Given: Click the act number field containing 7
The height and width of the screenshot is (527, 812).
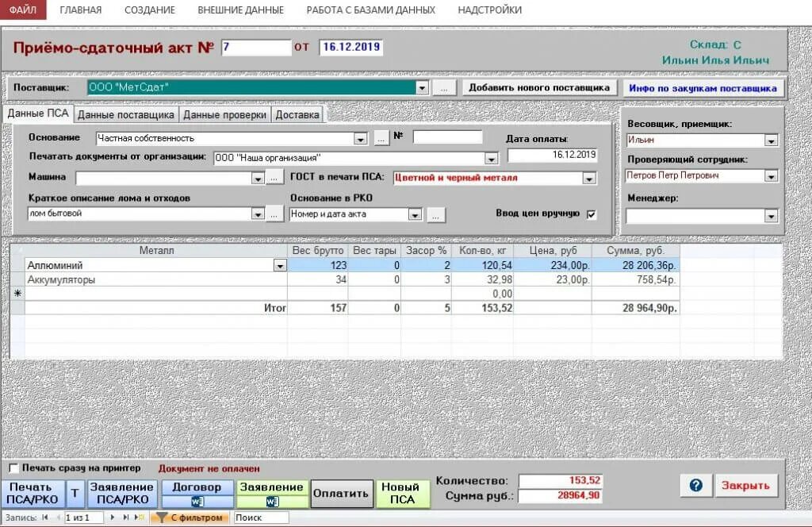Looking at the screenshot, I should click(x=256, y=47).
